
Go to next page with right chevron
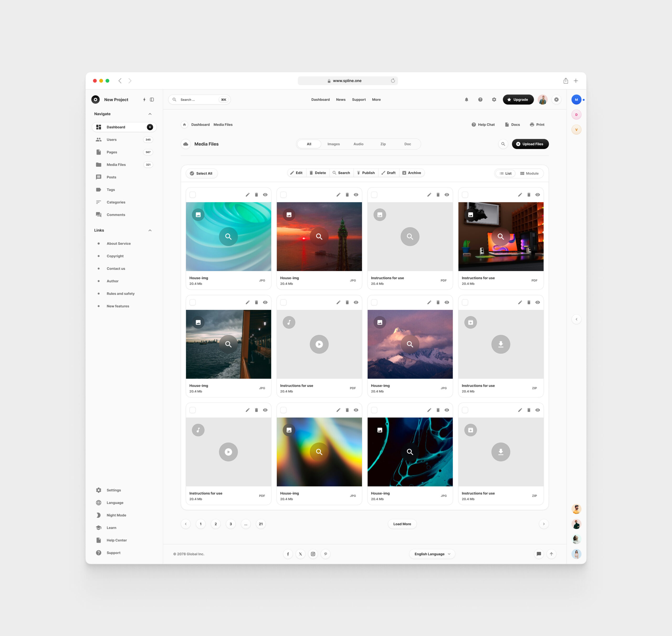click(544, 524)
